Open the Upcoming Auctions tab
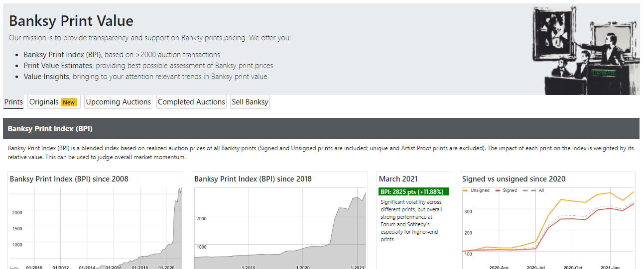 pos(118,102)
